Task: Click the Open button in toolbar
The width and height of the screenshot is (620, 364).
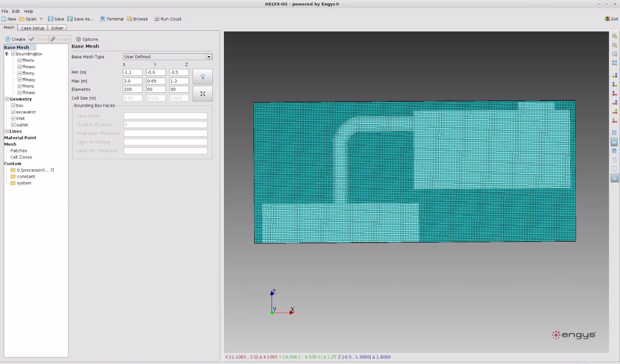Action: point(28,19)
